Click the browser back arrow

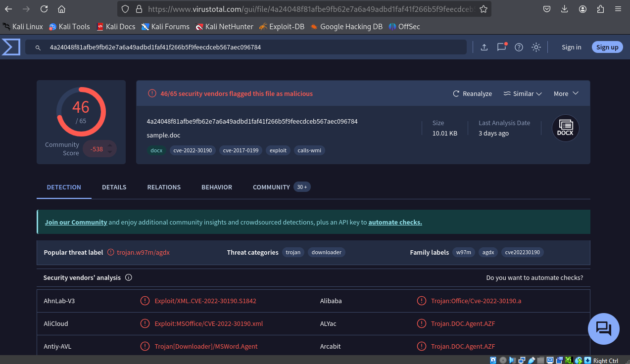(x=8, y=9)
